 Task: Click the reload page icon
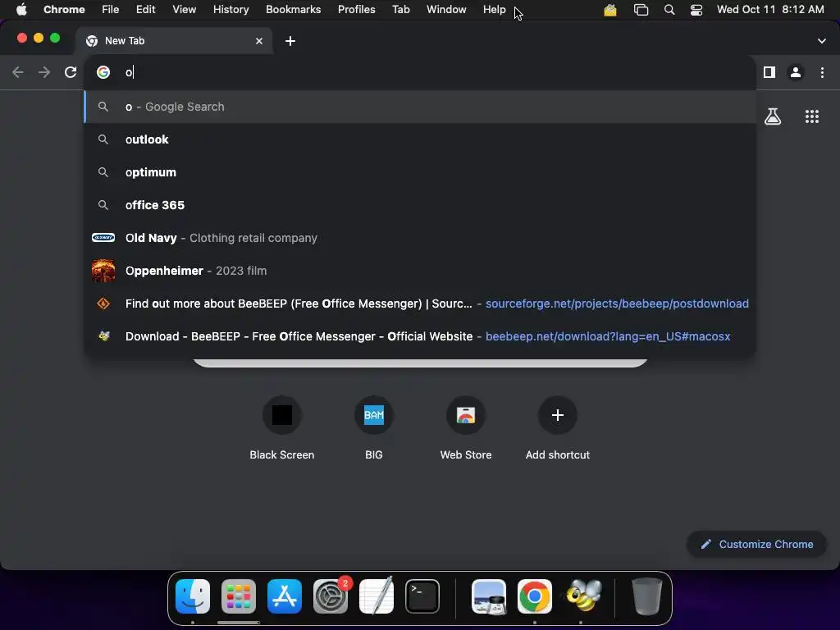pos(71,72)
